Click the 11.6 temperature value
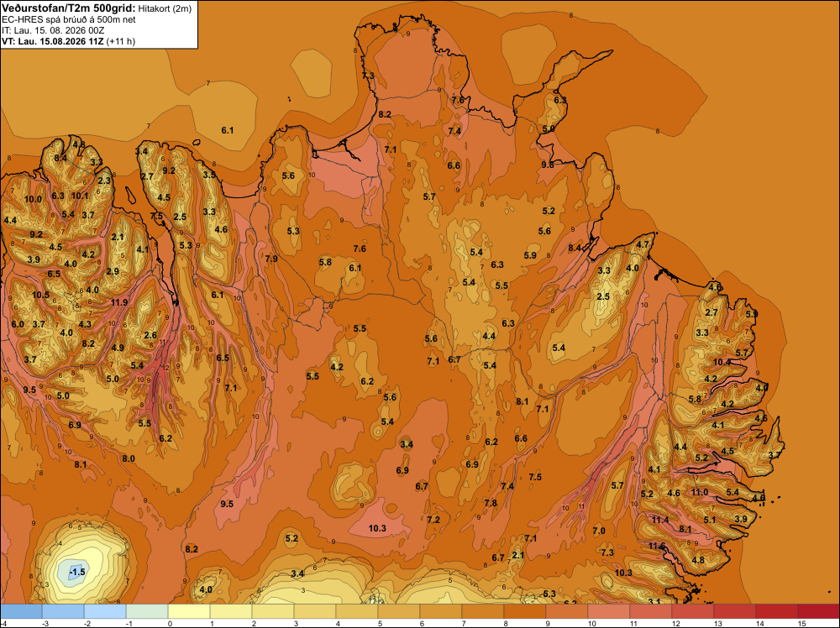The image size is (840, 628). coord(657,546)
